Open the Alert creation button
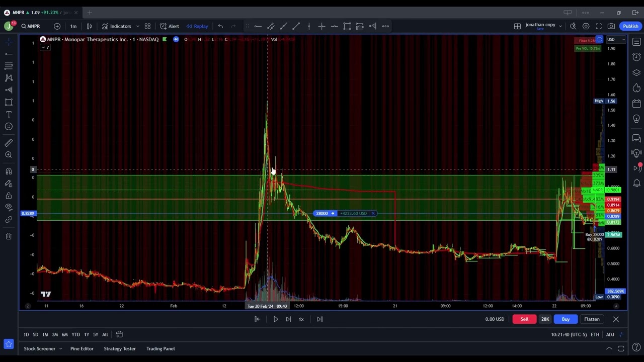Viewport: 644px width, 362px height. 170,26
